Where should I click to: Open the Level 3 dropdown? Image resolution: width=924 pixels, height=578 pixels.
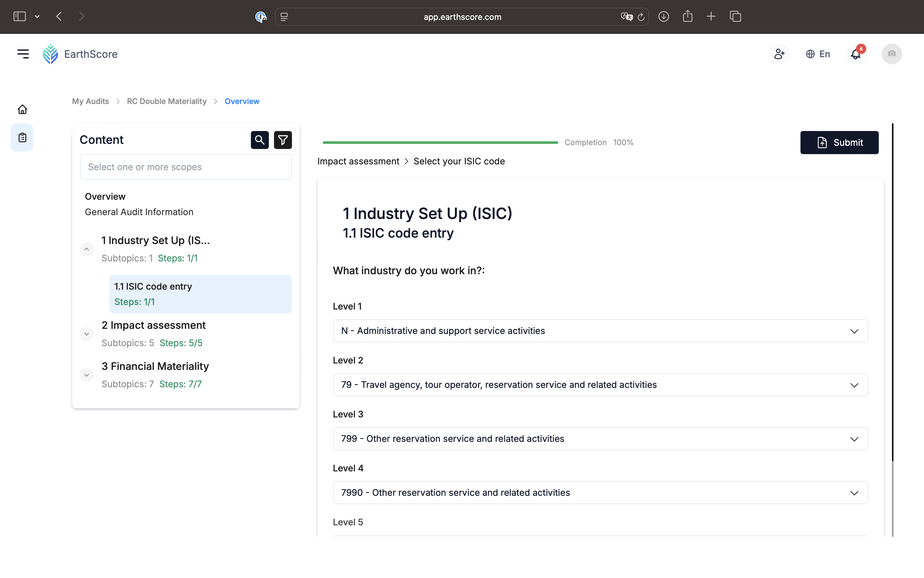(x=600, y=438)
